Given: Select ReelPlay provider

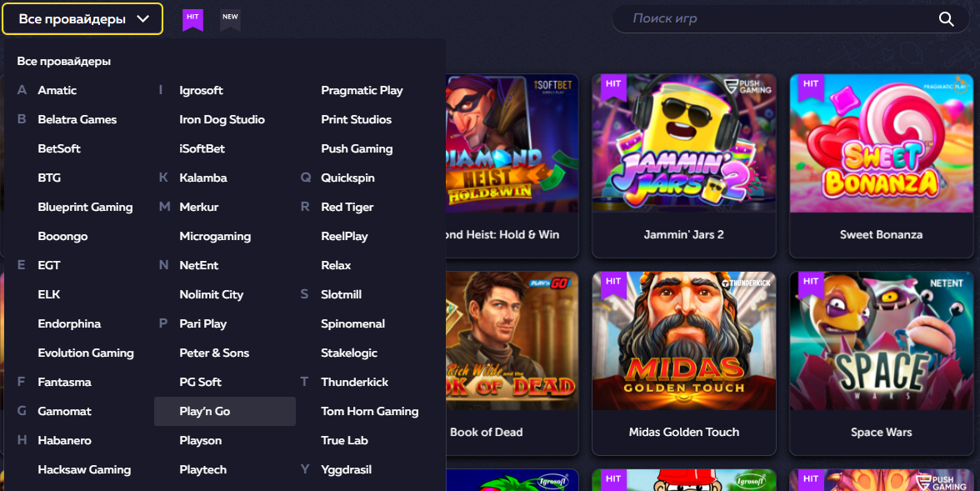Looking at the screenshot, I should pos(344,237).
